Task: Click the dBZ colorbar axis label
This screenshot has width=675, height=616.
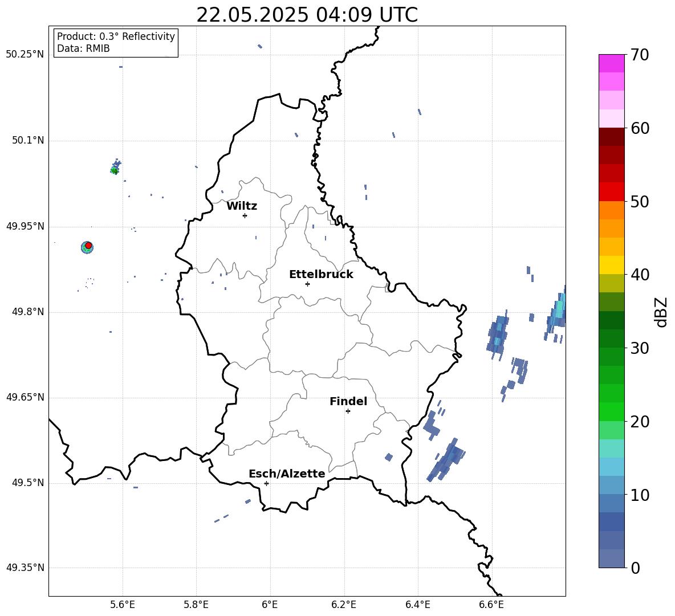Action: (662, 312)
